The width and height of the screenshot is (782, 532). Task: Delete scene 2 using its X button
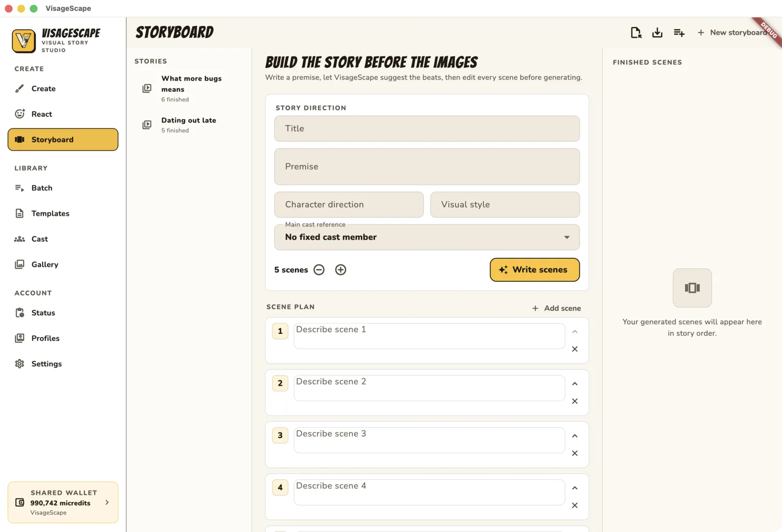pyautogui.click(x=575, y=401)
